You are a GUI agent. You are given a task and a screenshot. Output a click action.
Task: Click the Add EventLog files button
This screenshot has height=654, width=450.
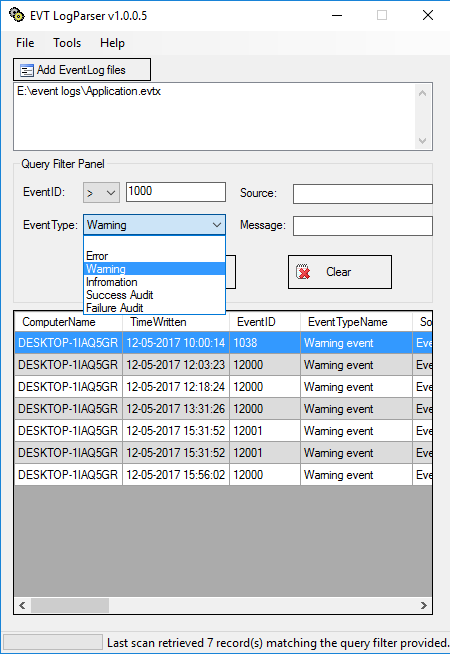pyautogui.click(x=82, y=70)
